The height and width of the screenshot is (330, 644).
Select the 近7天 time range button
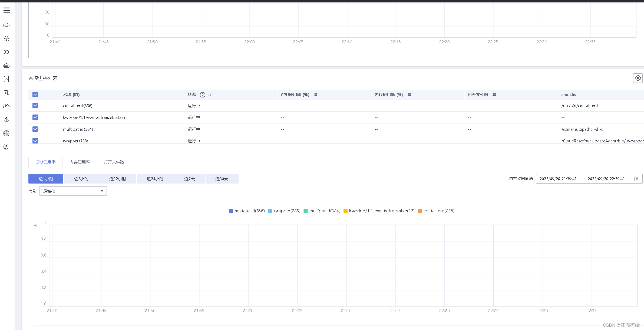[189, 179]
